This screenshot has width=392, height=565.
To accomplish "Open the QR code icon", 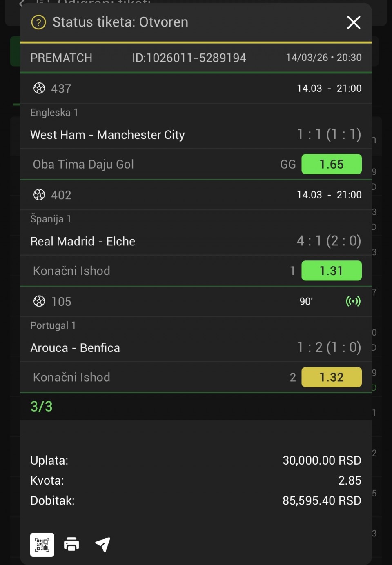I will coord(42,545).
